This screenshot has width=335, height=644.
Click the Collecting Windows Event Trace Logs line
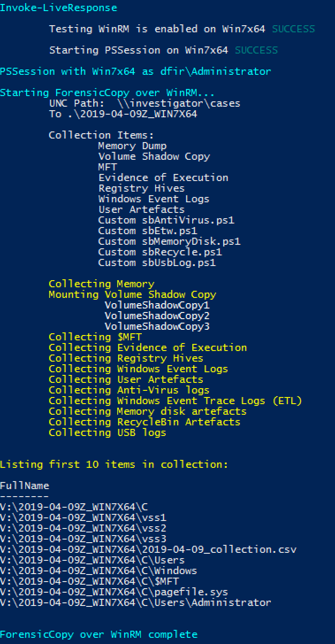[175, 401]
